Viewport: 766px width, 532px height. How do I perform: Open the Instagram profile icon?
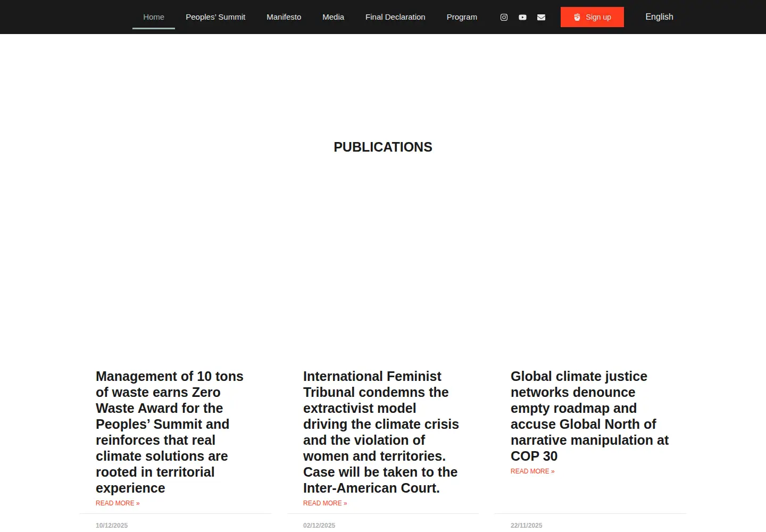coord(504,17)
